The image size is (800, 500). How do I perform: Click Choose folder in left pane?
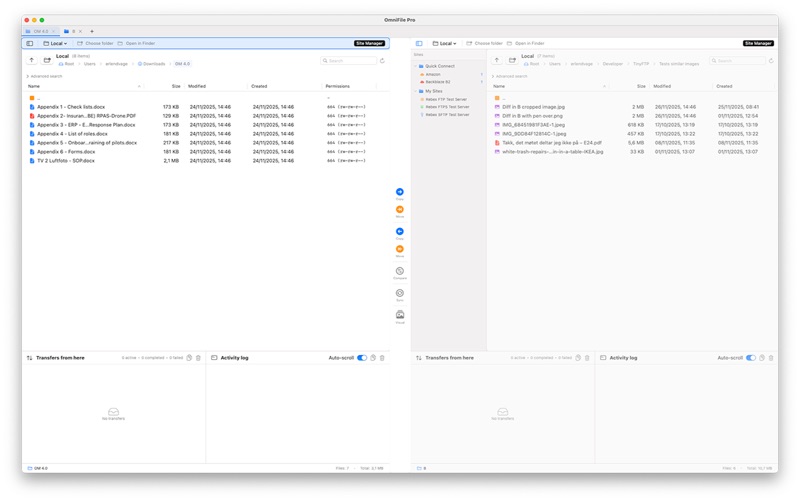pyautogui.click(x=95, y=43)
